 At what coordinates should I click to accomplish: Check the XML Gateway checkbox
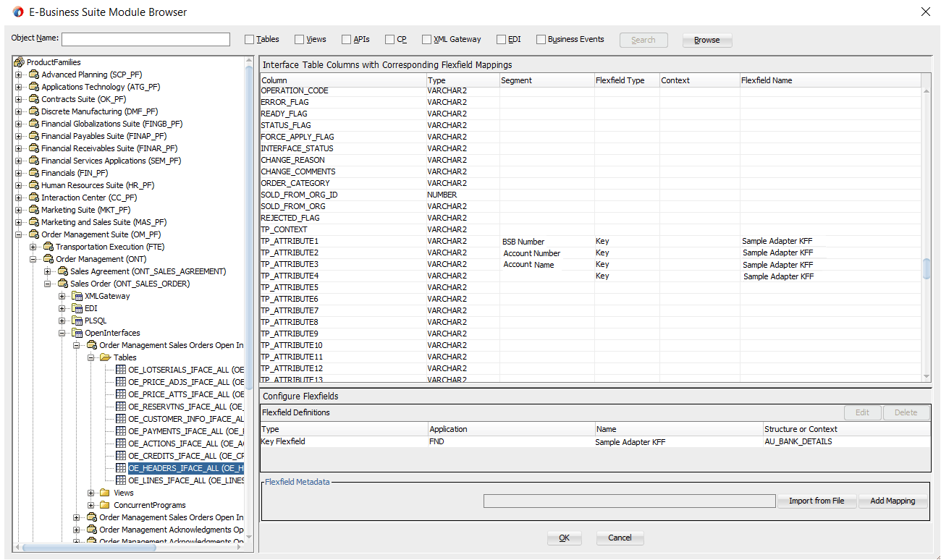click(427, 40)
